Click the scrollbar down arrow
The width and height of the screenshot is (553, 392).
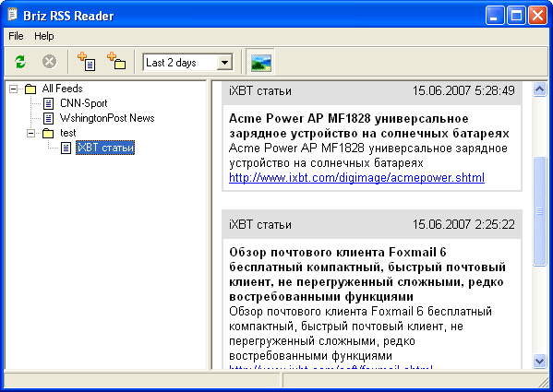pos(539,362)
